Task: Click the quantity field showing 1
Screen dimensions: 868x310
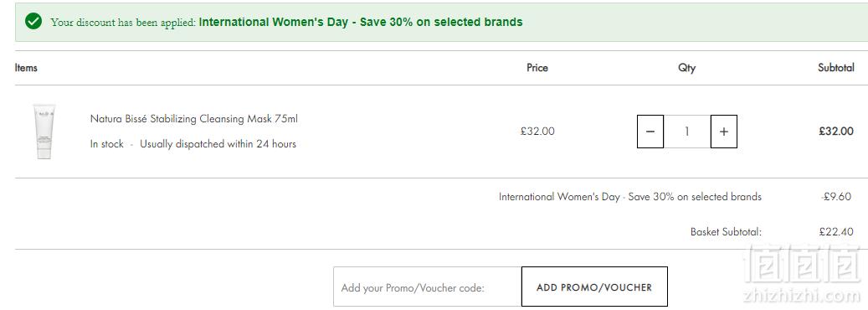Action: point(687,132)
